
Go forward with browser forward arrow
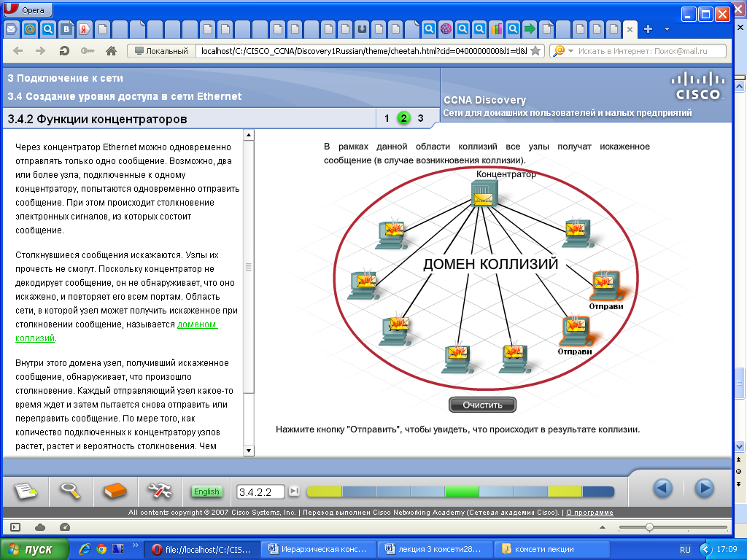(x=41, y=51)
